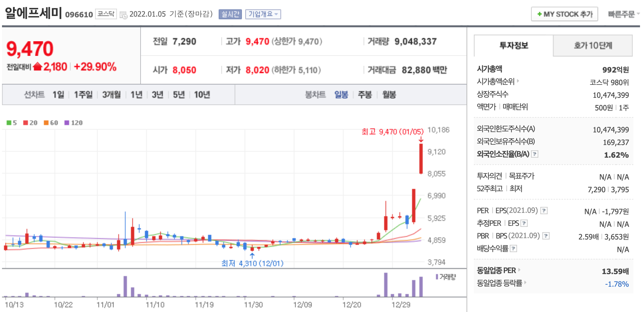
Task: Select the 일봉 candlestick chart
Action: point(341,95)
